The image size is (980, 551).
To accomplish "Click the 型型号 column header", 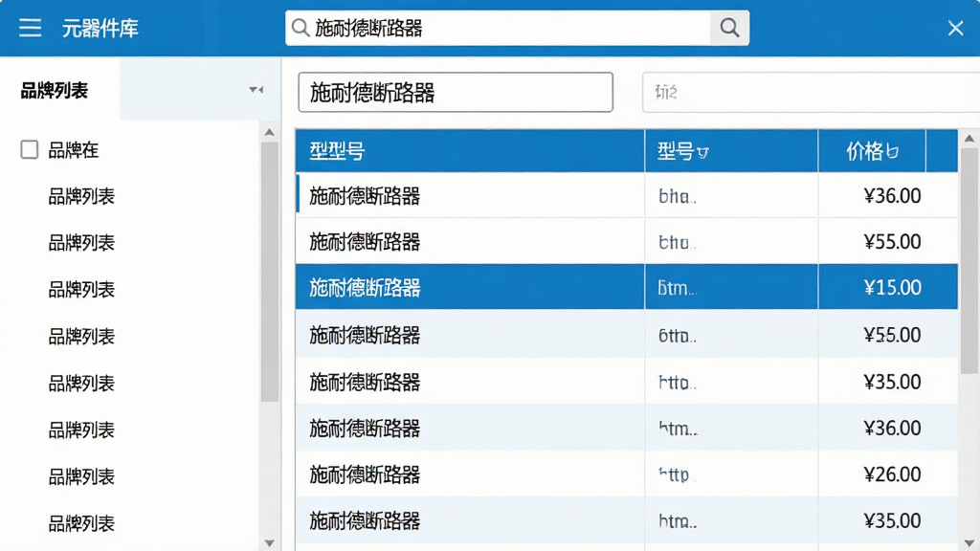I will click(469, 150).
